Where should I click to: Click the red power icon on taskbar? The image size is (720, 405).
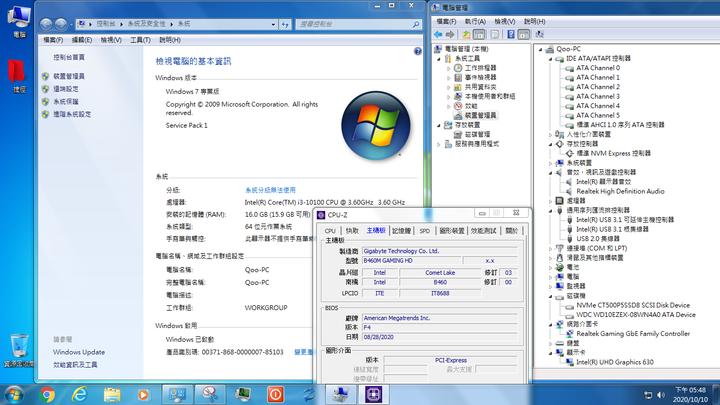[x=275, y=394]
